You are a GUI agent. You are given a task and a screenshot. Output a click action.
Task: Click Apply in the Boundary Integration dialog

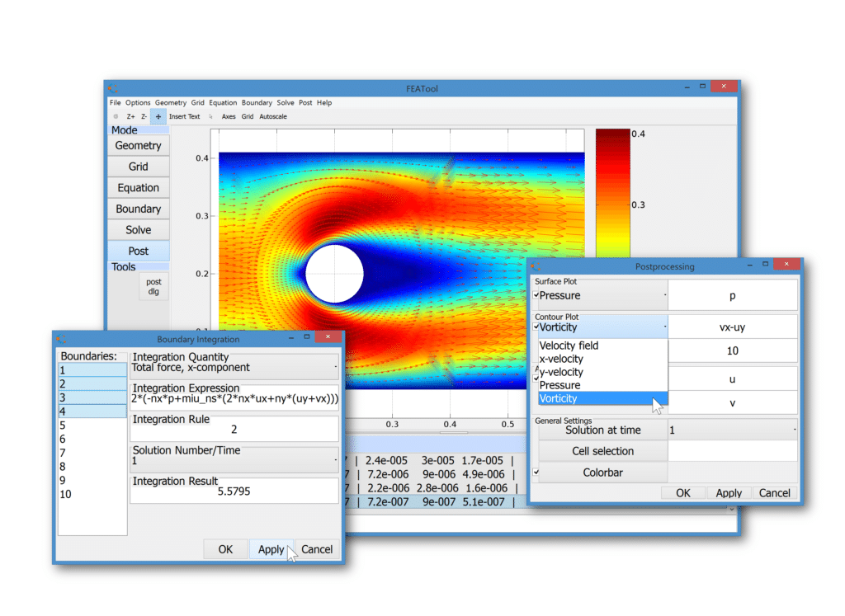click(x=271, y=549)
